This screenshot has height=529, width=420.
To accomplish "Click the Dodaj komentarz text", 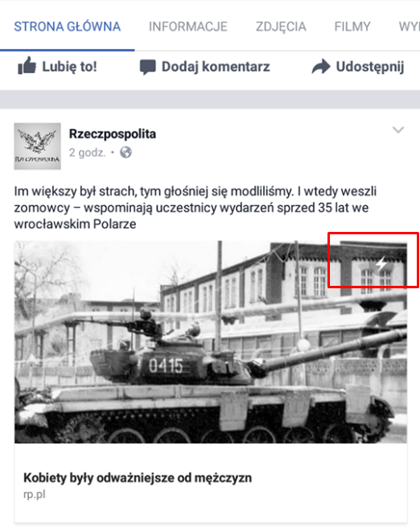I will pyautogui.click(x=216, y=67).
